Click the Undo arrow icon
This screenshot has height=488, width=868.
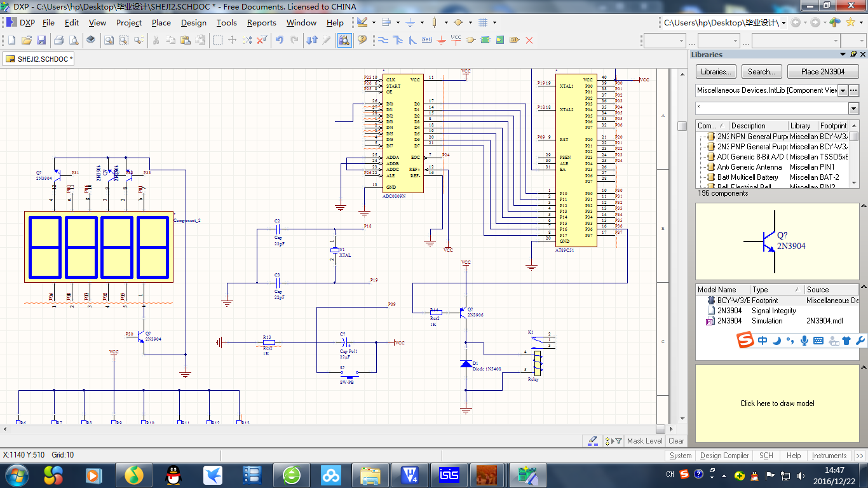click(x=279, y=40)
